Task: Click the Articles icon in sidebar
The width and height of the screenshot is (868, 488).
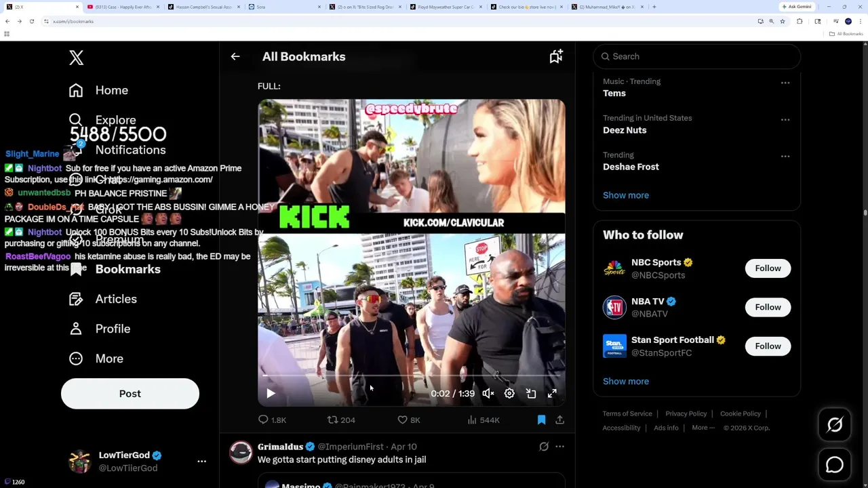Action: (x=76, y=299)
